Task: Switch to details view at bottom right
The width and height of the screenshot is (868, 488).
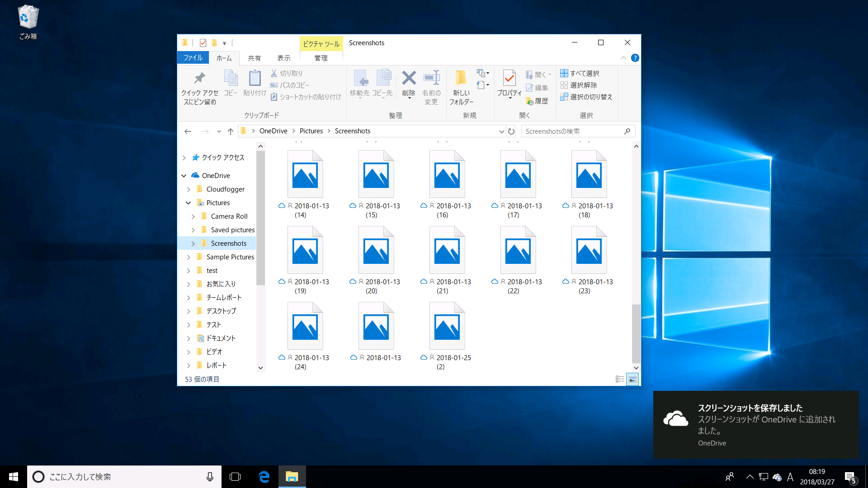Action: click(619, 379)
